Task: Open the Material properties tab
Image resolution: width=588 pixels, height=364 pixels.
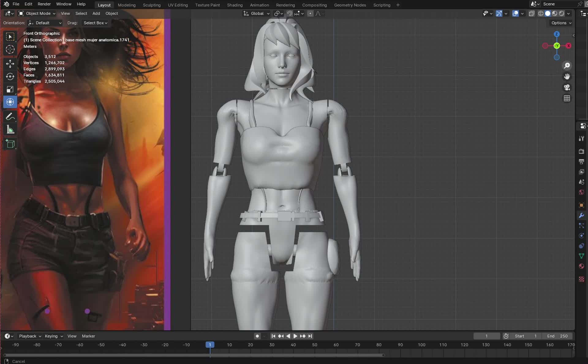Action: point(581,266)
